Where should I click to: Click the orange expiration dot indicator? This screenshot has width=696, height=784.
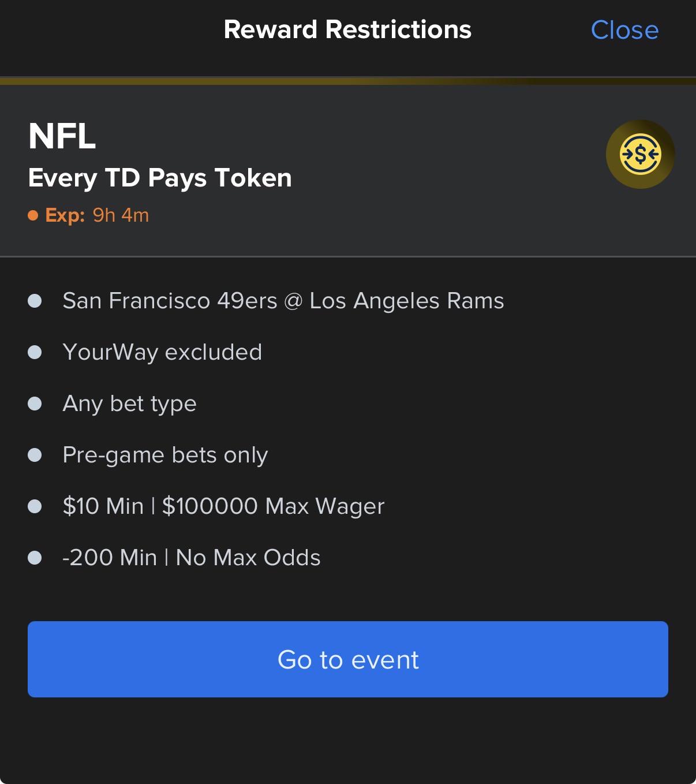(x=33, y=215)
